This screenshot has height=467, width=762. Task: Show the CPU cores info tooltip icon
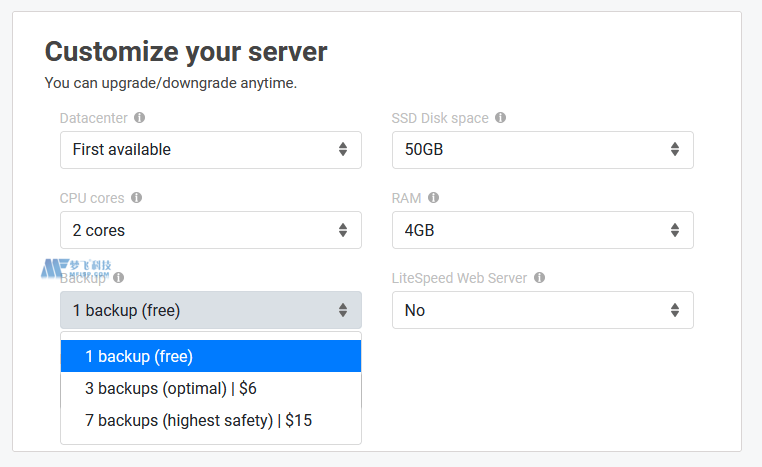[137, 198]
